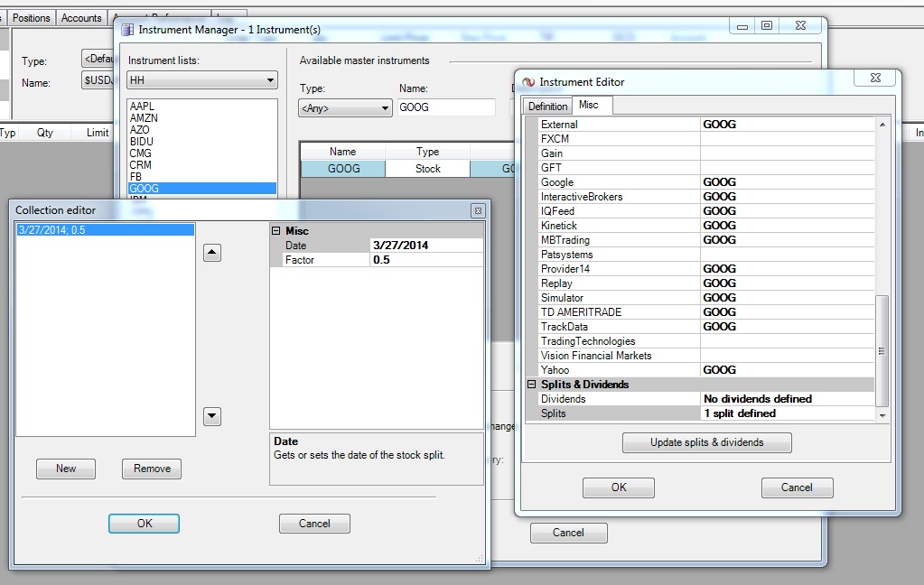Click Remove in Collection editor

[152, 469]
